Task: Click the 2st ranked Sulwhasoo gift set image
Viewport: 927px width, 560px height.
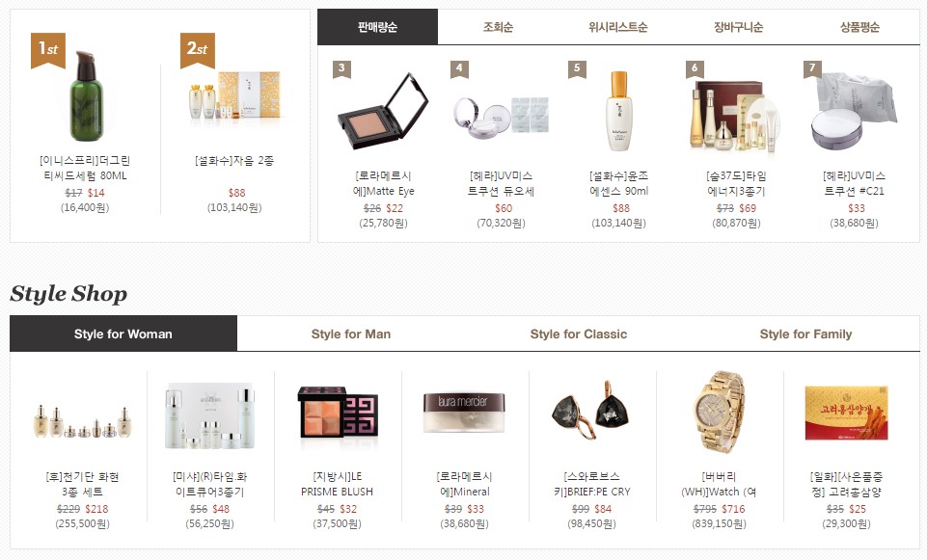Action: (234, 94)
